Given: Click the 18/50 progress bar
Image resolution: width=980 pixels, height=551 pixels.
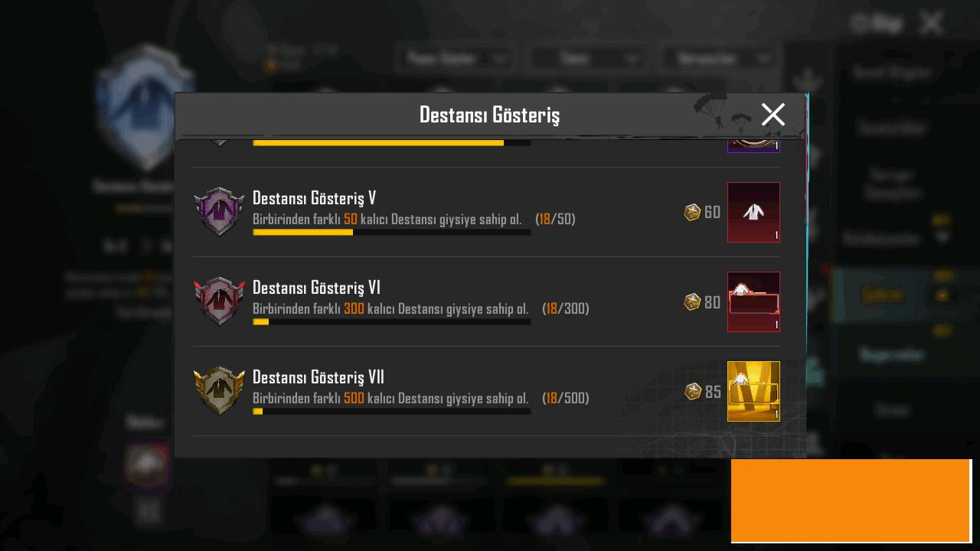Looking at the screenshot, I should click(x=391, y=232).
